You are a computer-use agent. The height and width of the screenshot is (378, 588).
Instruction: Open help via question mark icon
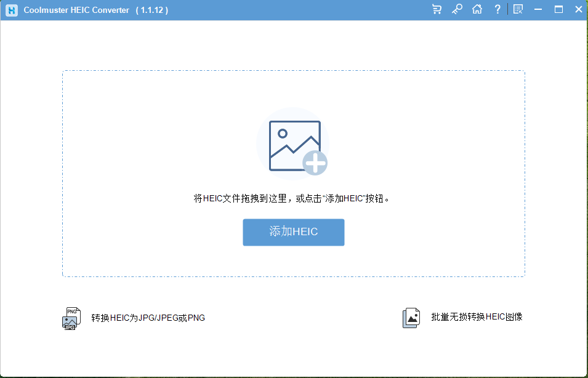(x=497, y=9)
